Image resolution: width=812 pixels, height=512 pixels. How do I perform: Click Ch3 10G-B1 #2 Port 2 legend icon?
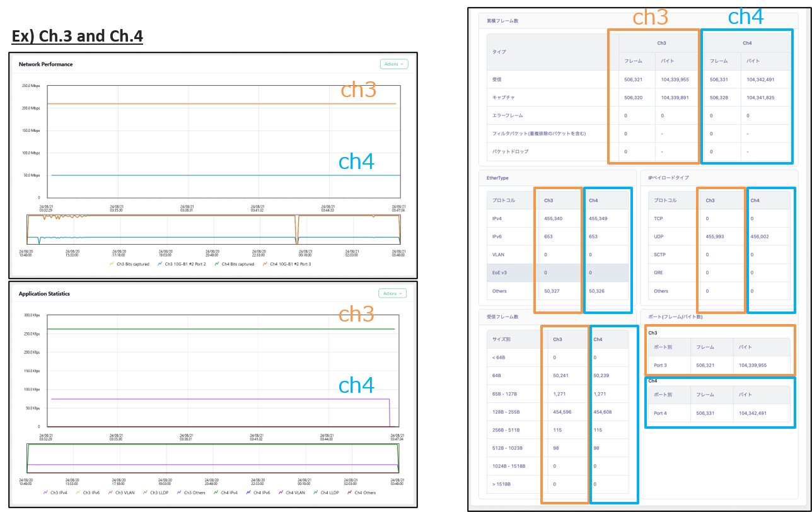pos(160,264)
